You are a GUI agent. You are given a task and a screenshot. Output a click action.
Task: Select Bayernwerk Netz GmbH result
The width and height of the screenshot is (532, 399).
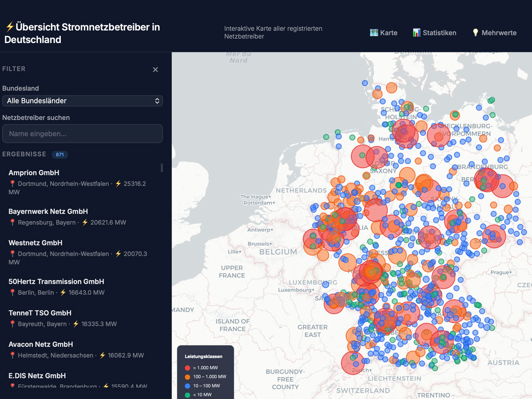82,217
